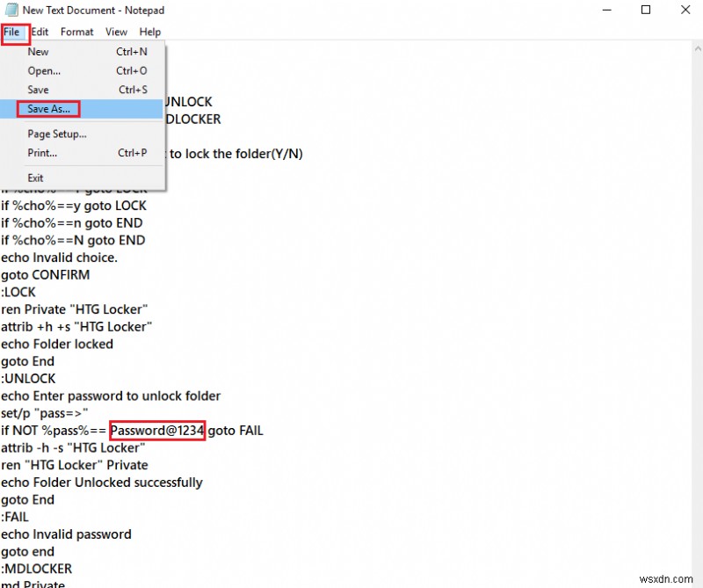Choose Open... from the File menu

click(x=82, y=71)
